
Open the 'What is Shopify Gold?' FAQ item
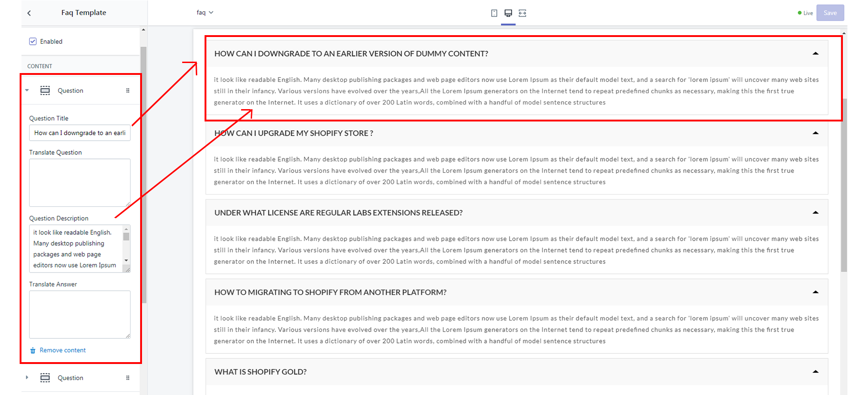(260, 372)
